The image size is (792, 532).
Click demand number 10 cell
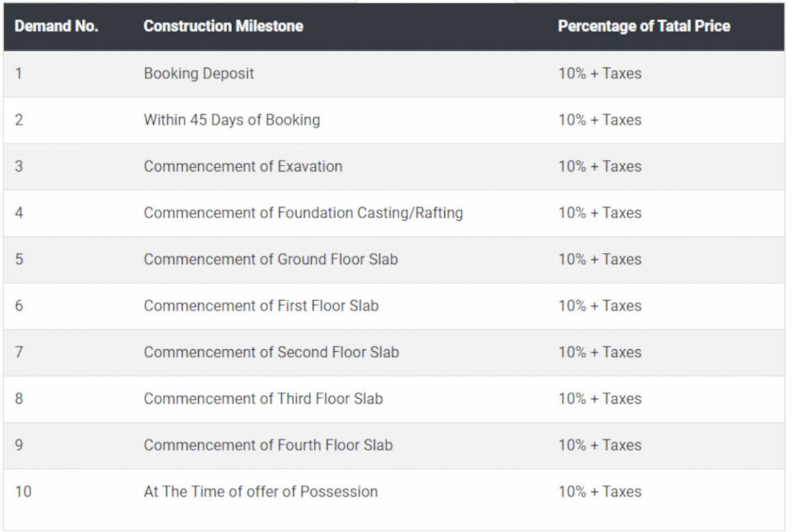pyautogui.click(x=23, y=492)
